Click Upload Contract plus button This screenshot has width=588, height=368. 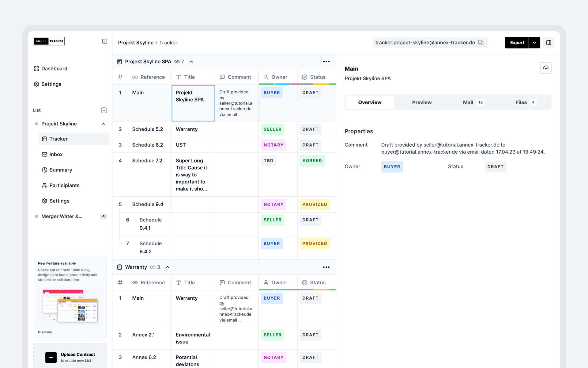tap(51, 358)
